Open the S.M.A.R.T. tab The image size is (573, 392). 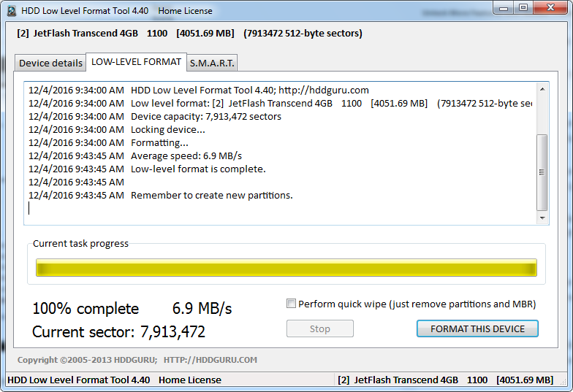click(212, 63)
